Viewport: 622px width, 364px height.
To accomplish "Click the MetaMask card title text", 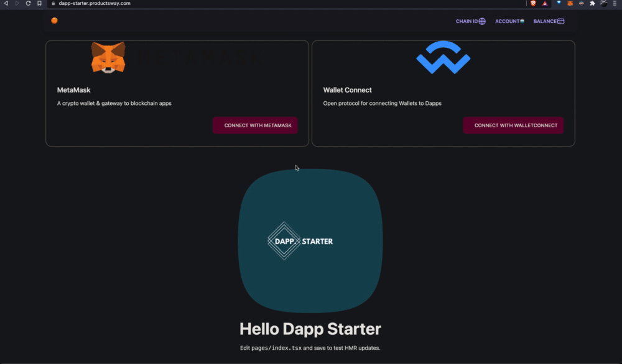I will point(74,90).
